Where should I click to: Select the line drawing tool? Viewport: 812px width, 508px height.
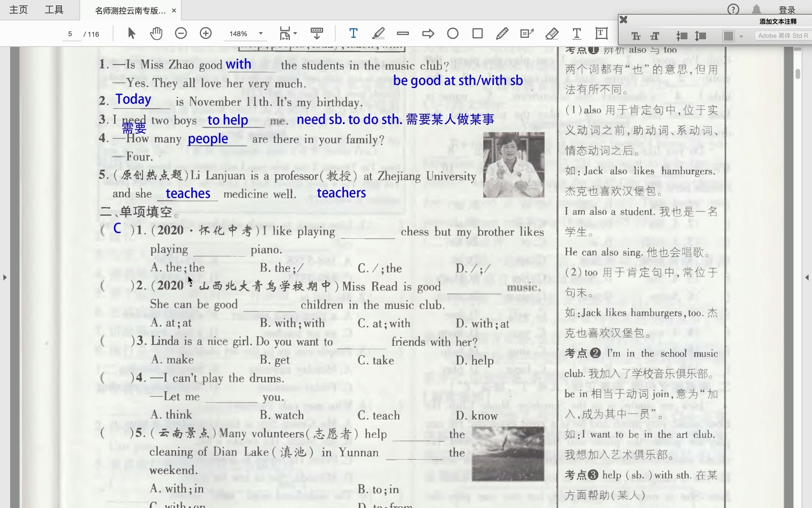pos(403,34)
